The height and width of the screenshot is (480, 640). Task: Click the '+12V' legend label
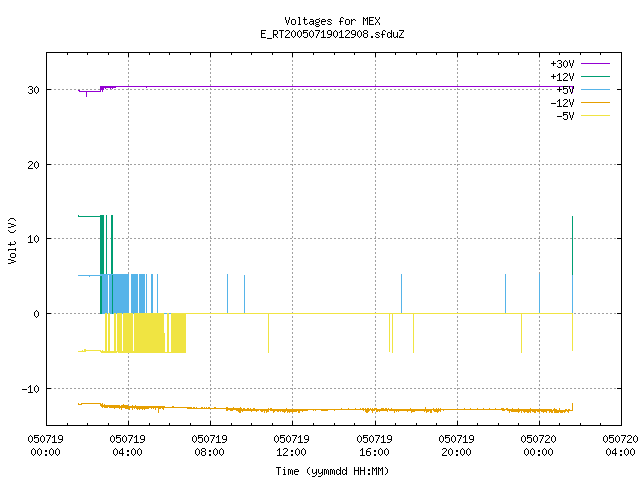point(562,77)
